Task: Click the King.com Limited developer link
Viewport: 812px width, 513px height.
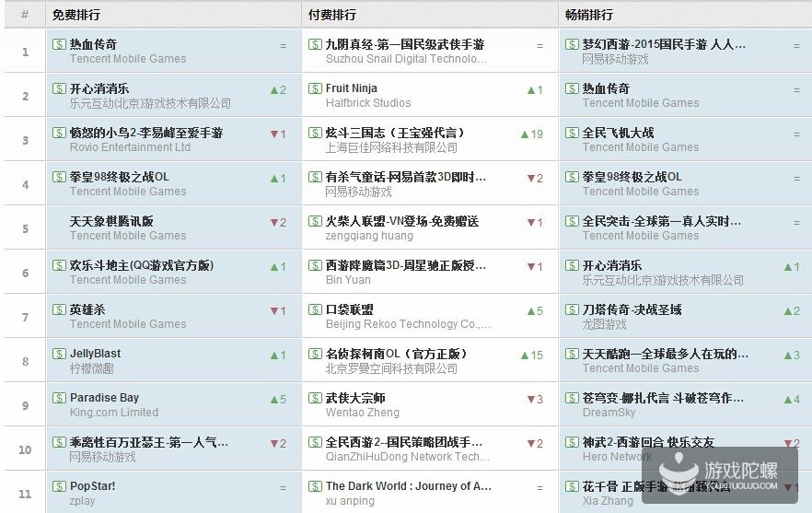Action: coord(113,413)
